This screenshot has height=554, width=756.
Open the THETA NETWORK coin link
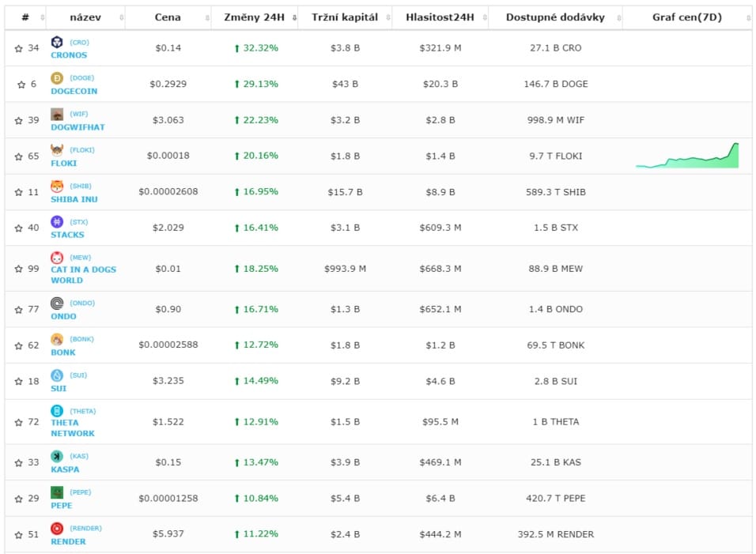click(73, 428)
